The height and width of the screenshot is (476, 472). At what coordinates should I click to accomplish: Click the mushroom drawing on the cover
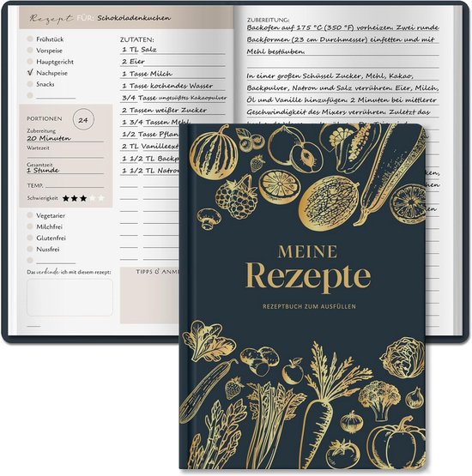[x=209, y=218]
